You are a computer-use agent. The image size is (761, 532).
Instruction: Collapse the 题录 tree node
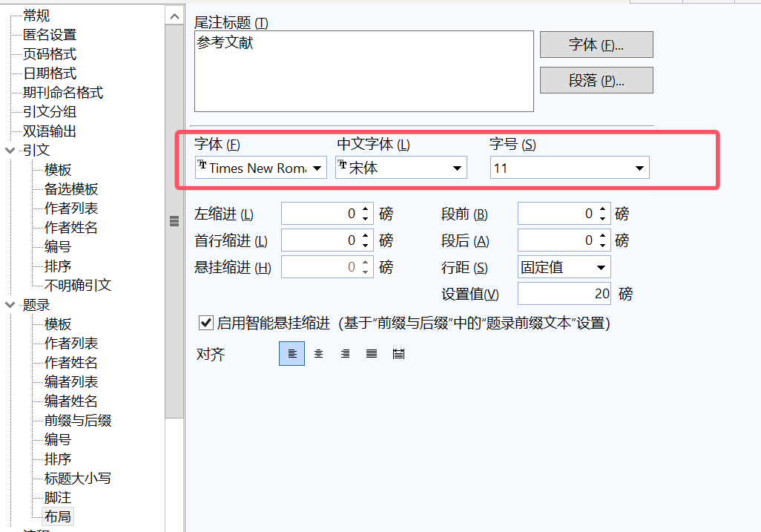pos(10,305)
